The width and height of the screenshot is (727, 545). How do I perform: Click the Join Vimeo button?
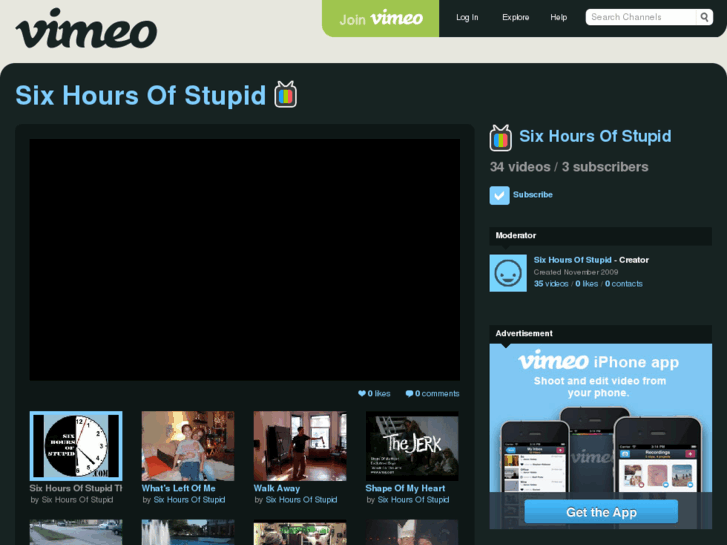(381, 18)
